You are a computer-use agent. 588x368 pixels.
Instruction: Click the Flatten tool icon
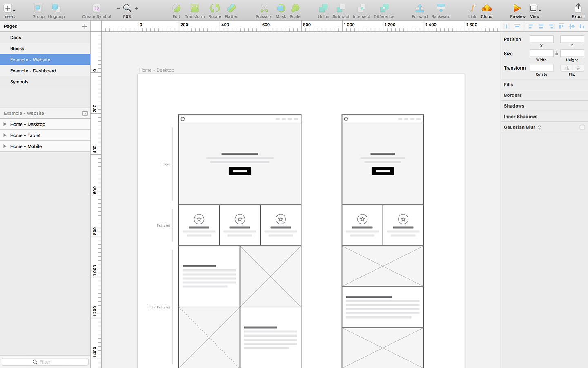click(231, 8)
